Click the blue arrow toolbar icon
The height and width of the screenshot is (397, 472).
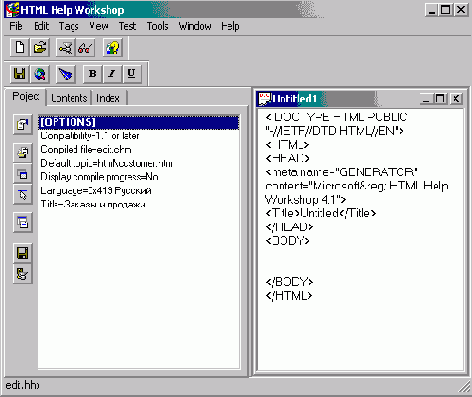coord(65,74)
